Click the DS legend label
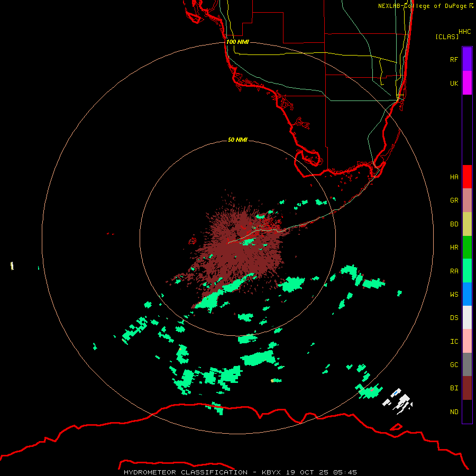 point(454,318)
